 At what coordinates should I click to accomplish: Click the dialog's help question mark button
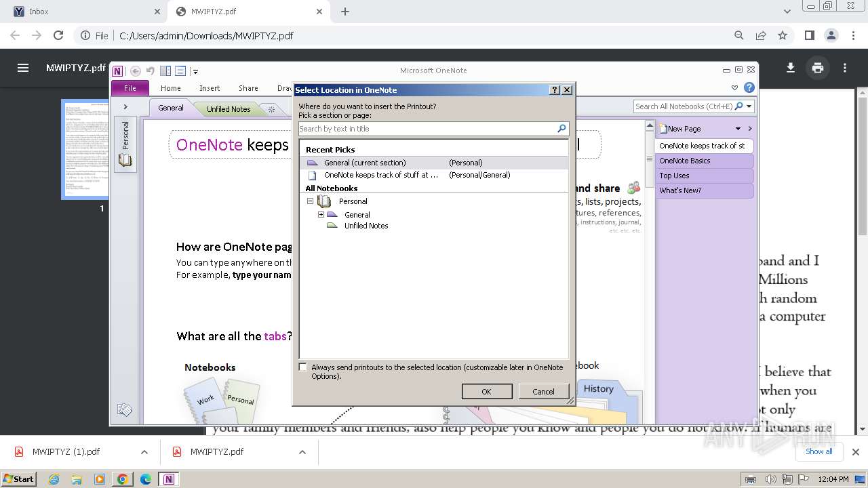pyautogui.click(x=554, y=89)
